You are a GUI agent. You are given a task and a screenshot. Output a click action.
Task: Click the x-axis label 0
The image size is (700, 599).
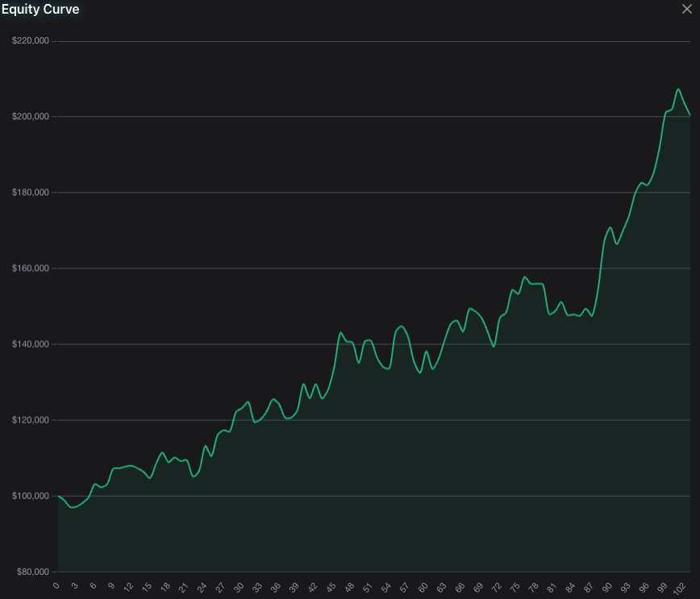(x=56, y=587)
